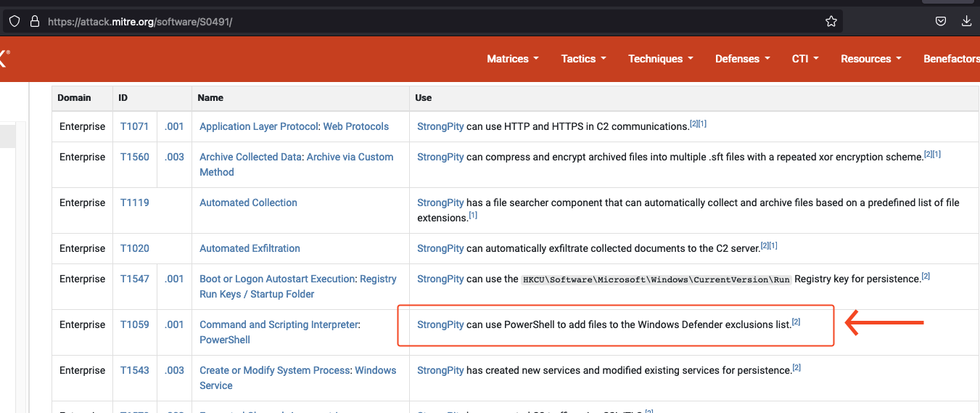
Task: Open citation [1] after the file extensions sentence
Action: click(473, 216)
